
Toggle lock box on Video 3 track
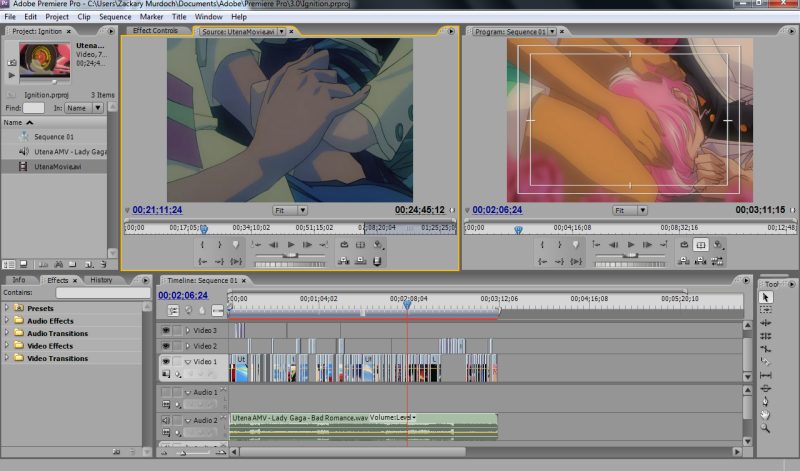177,331
